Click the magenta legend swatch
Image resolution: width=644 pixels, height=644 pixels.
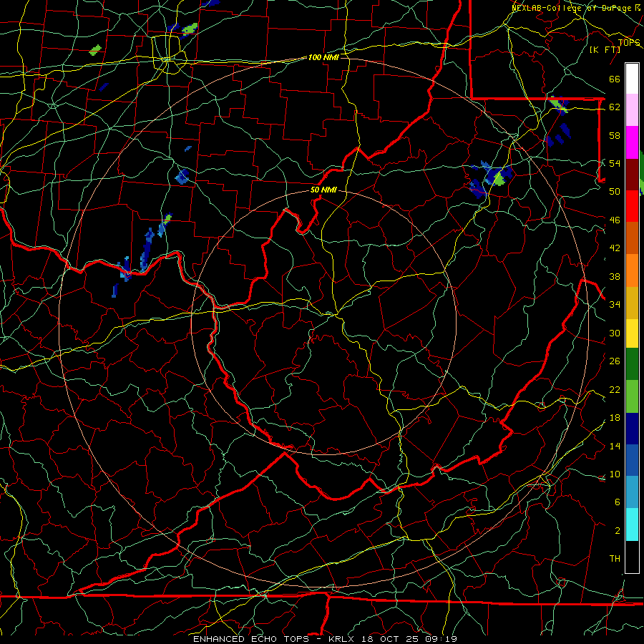tap(632, 142)
